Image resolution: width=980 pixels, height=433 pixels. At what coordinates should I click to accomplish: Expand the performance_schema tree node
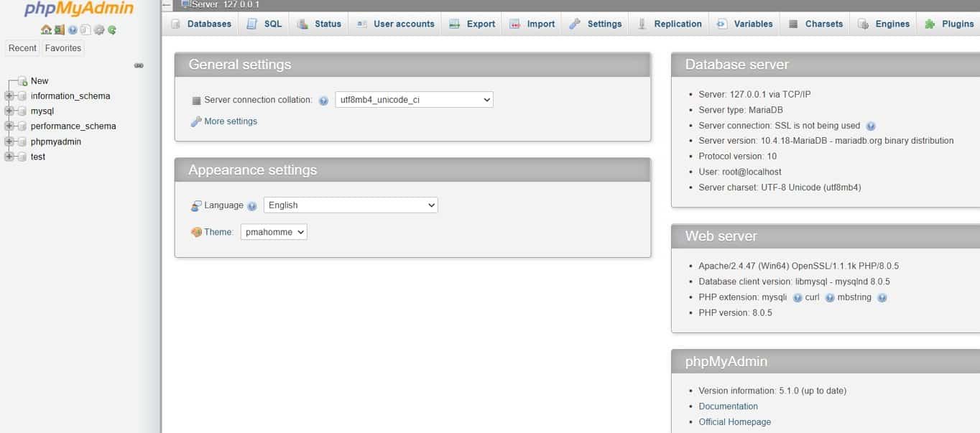9,126
